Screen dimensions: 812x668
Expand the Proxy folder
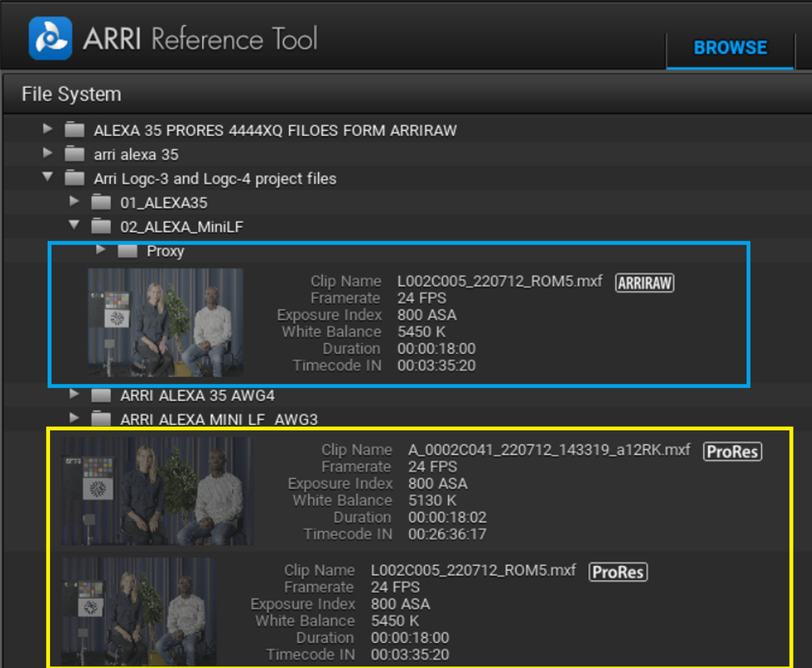point(100,250)
